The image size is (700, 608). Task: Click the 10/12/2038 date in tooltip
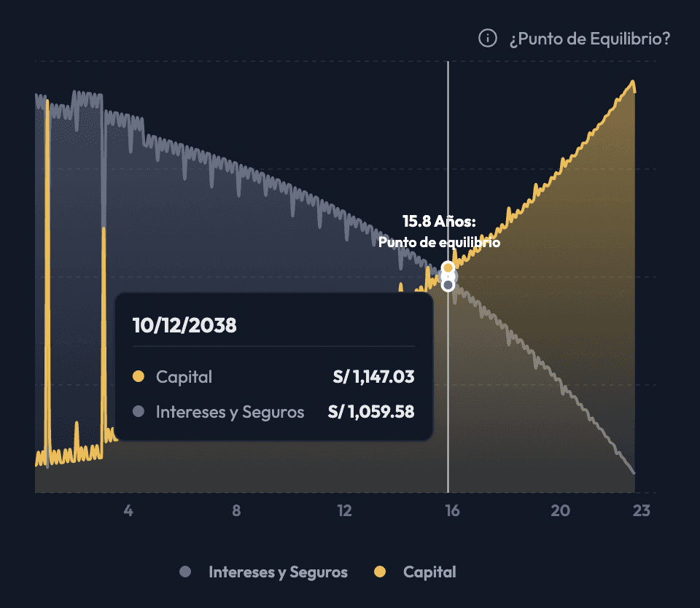(x=184, y=325)
